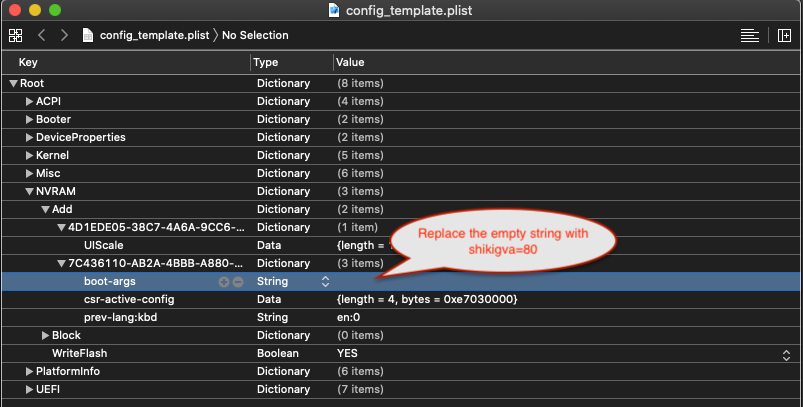Collapse the 4D1EDE05 dictionary

coord(61,227)
